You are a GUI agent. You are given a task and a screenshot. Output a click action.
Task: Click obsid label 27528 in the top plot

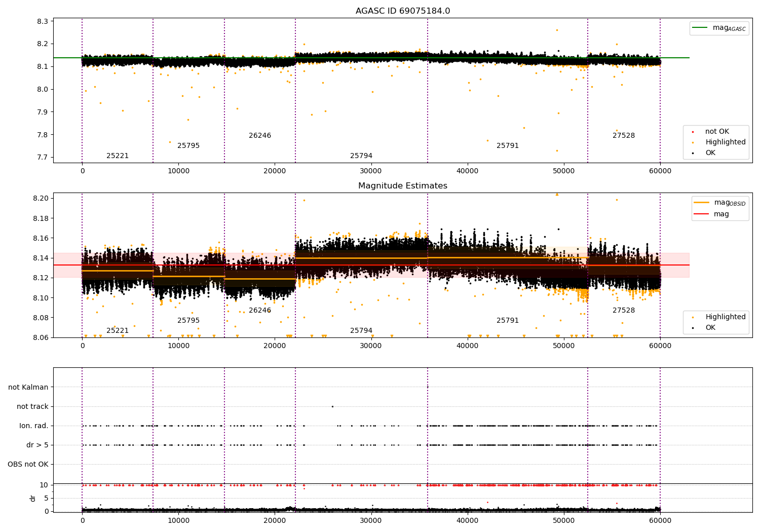click(624, 136)
